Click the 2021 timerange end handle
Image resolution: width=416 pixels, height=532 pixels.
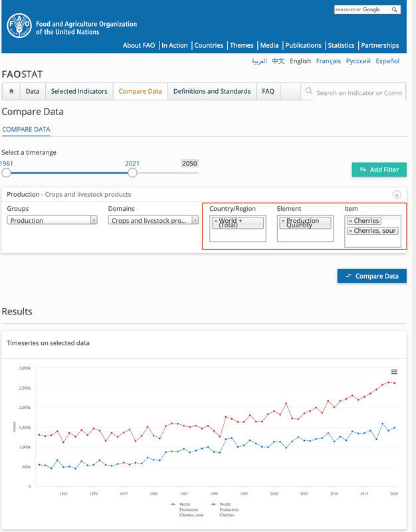(132, 173)
